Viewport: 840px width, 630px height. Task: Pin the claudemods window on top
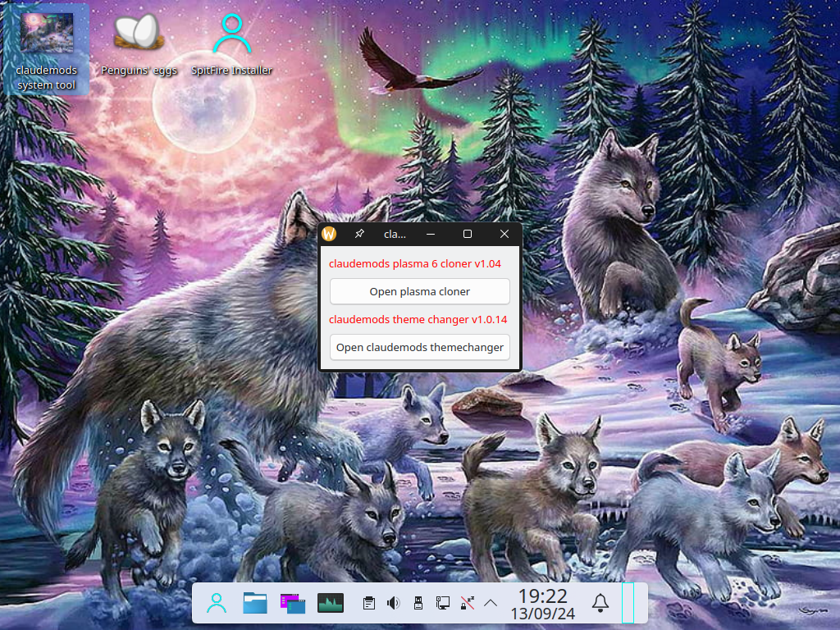click(359, 234)
